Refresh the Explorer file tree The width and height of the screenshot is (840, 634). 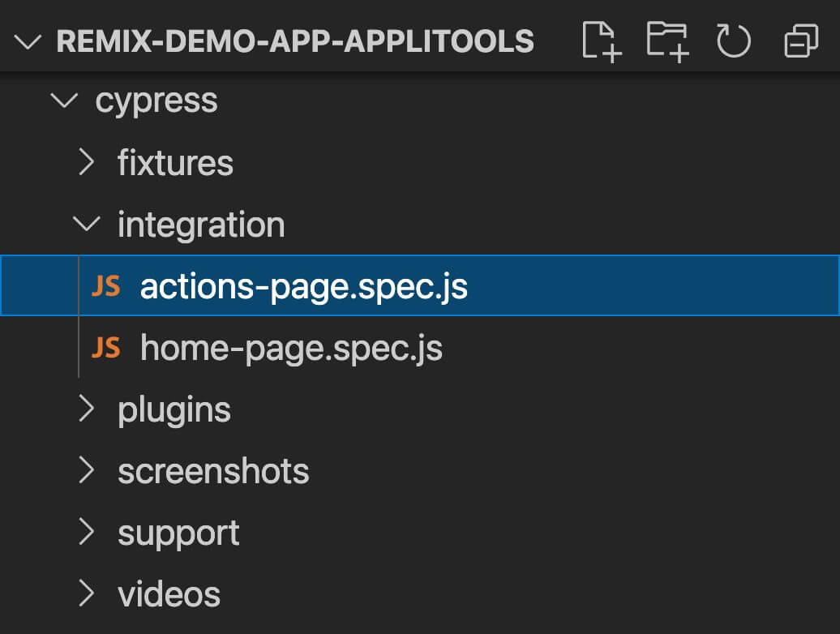coord(734,40)
